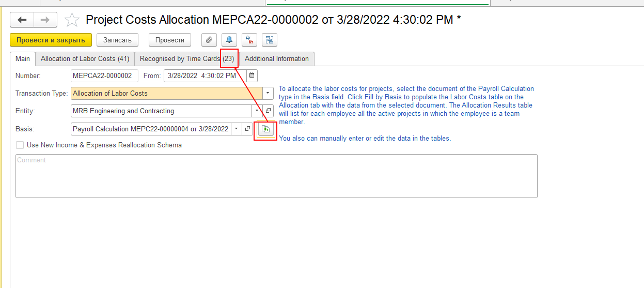This screenshot has height=288, width=644.
Task: Expand the Basis field dropdown
Action: [x=237, y=129]
